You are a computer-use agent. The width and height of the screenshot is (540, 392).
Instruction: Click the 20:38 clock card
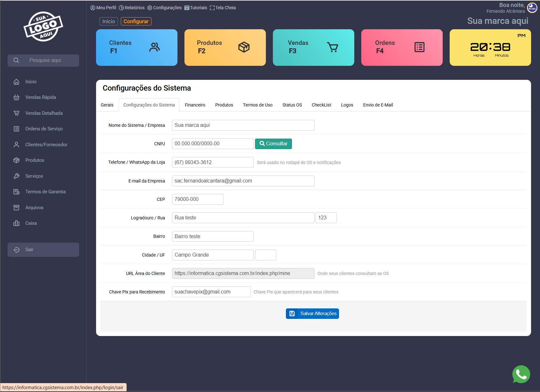click(490, 48)
